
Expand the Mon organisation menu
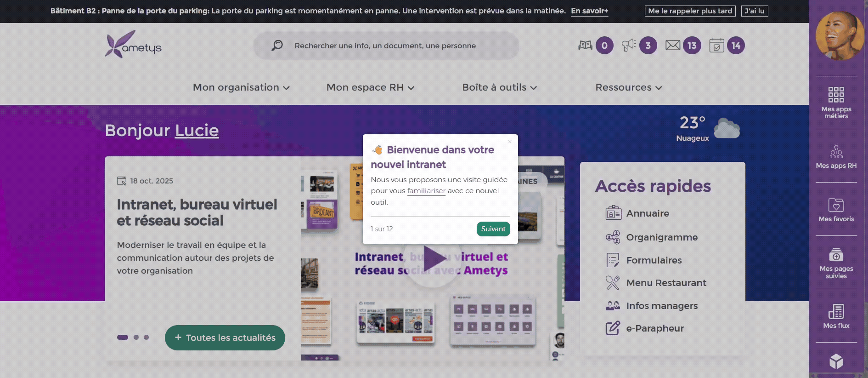click(241, 87)
